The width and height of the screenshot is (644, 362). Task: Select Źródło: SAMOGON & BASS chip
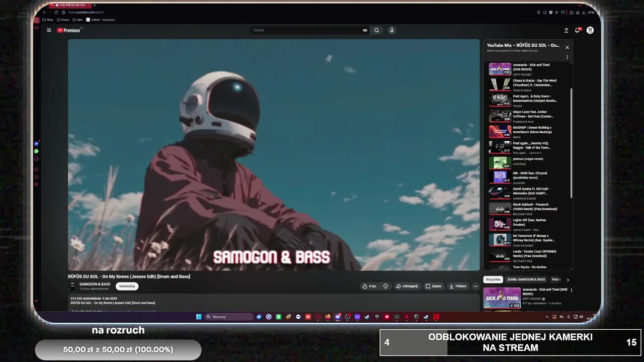click(x=526, y=280)
